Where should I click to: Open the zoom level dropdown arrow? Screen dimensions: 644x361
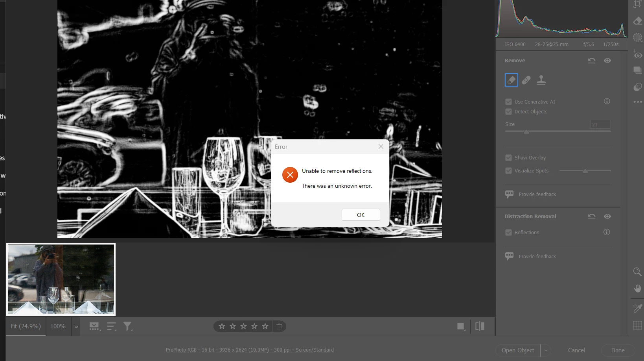pyautogui.click(x=76, y=327)
